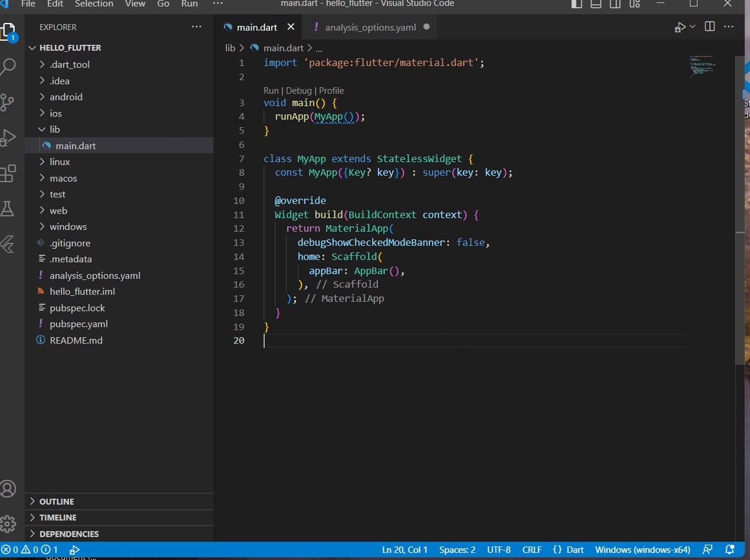Screen dimensions: 750x560
Task: Open notifications bell in status bar
Action: (x=729, y=550)
